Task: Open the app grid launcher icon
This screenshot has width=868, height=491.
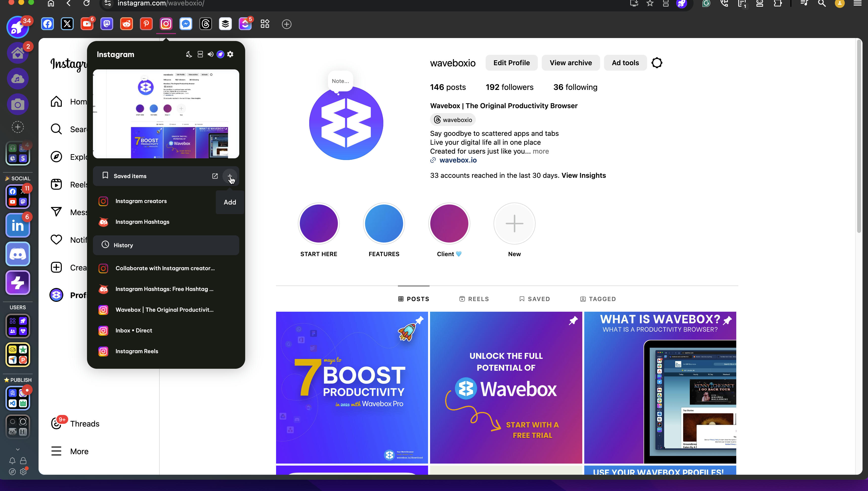Action: [265, 24]
